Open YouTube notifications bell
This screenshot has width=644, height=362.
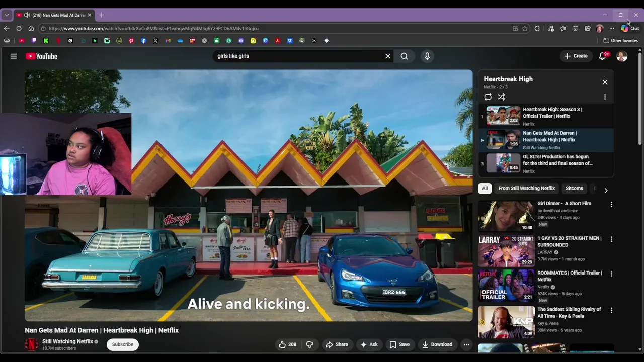pyautogui.click(x=603, y=56)
